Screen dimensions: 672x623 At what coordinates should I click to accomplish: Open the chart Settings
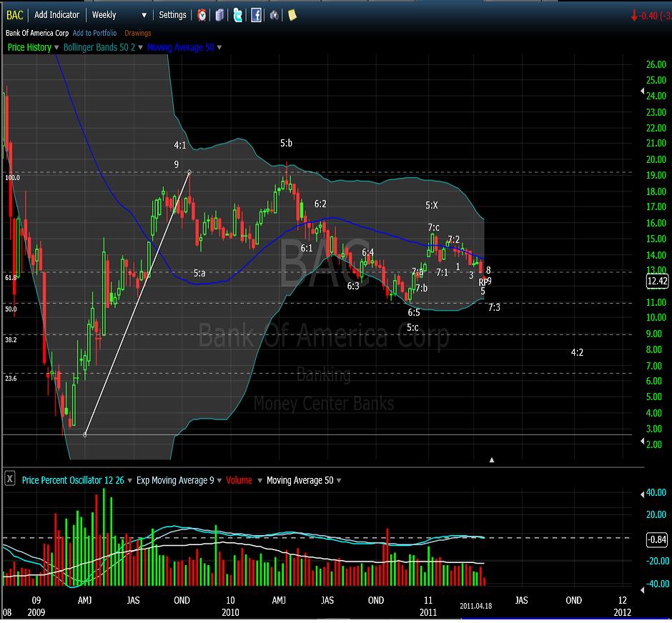pos(173,15)
